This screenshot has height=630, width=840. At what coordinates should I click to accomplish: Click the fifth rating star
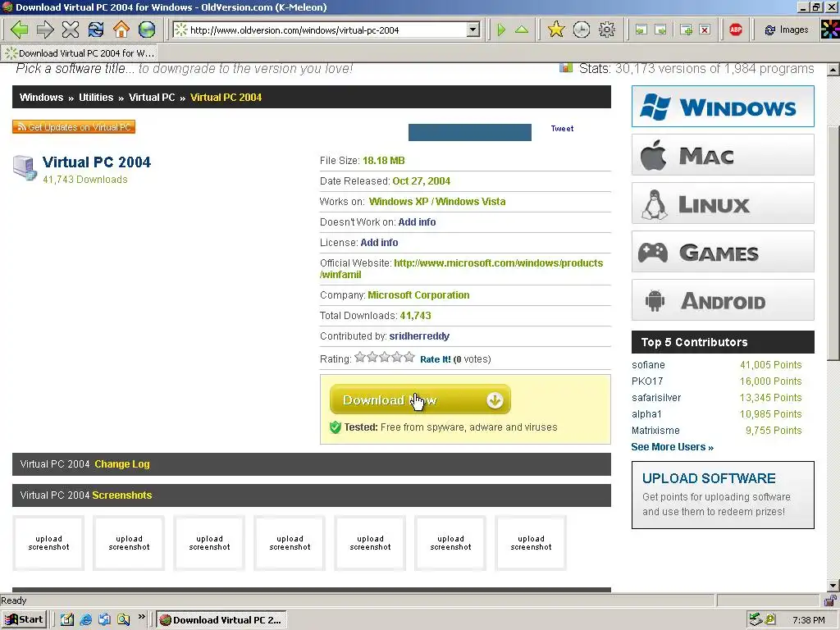coord(409,357)
